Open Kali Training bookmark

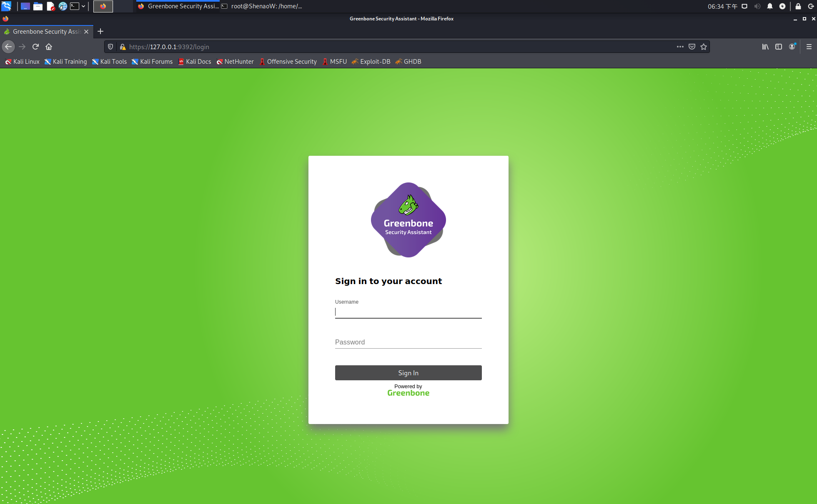(x=66, y=62)
